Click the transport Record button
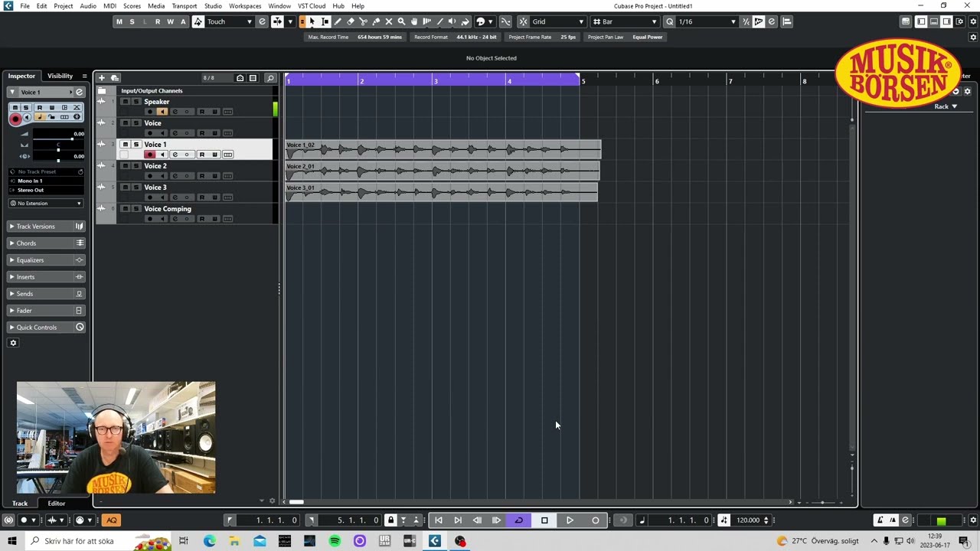The image size is (980, 551). pos(596,520)
